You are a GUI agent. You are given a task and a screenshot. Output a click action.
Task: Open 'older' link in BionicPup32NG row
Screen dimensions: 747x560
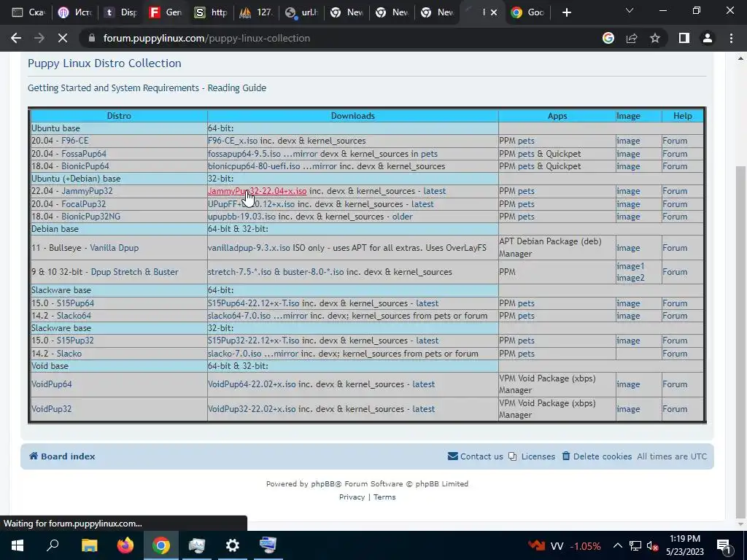[402, 217]
